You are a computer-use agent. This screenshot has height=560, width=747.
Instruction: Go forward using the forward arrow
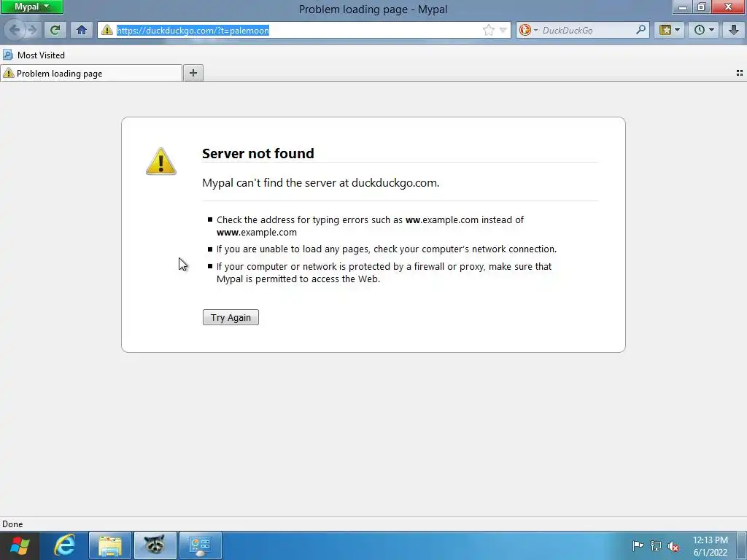(x=32, y=30)
